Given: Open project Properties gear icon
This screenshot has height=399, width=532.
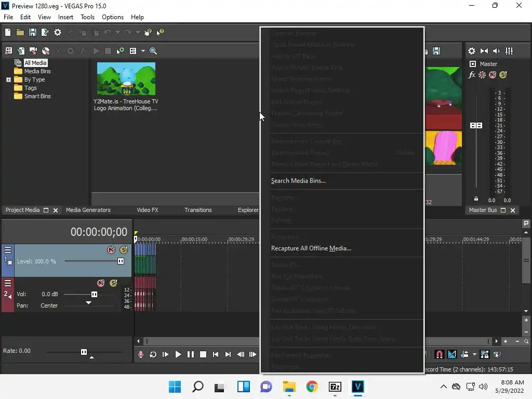Looking at the screenshot, I should (x=58, y=32).
